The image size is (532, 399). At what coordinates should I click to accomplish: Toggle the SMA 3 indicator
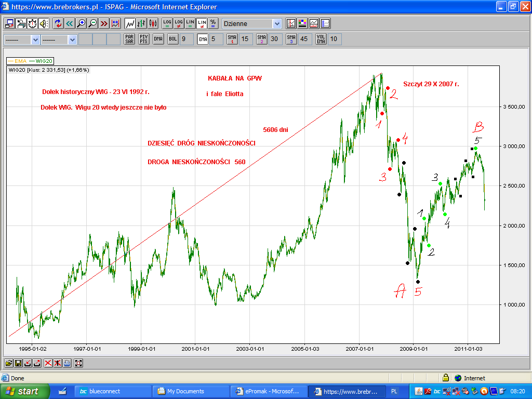coord(291,39)
